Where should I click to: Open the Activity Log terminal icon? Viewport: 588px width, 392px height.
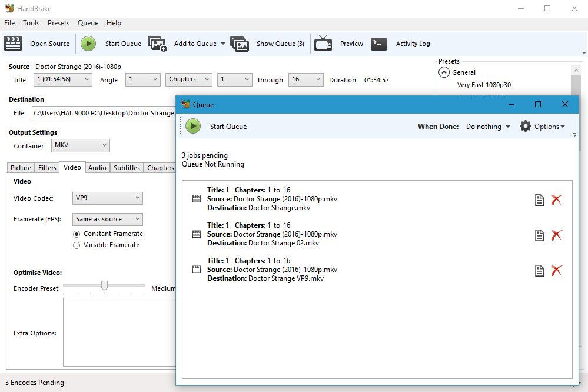(x=379, y=44)
